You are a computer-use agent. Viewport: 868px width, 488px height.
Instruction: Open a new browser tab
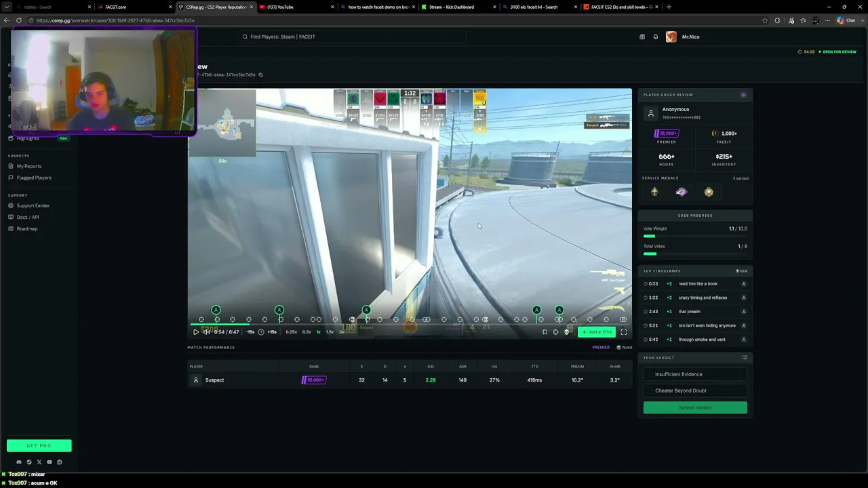669,7
